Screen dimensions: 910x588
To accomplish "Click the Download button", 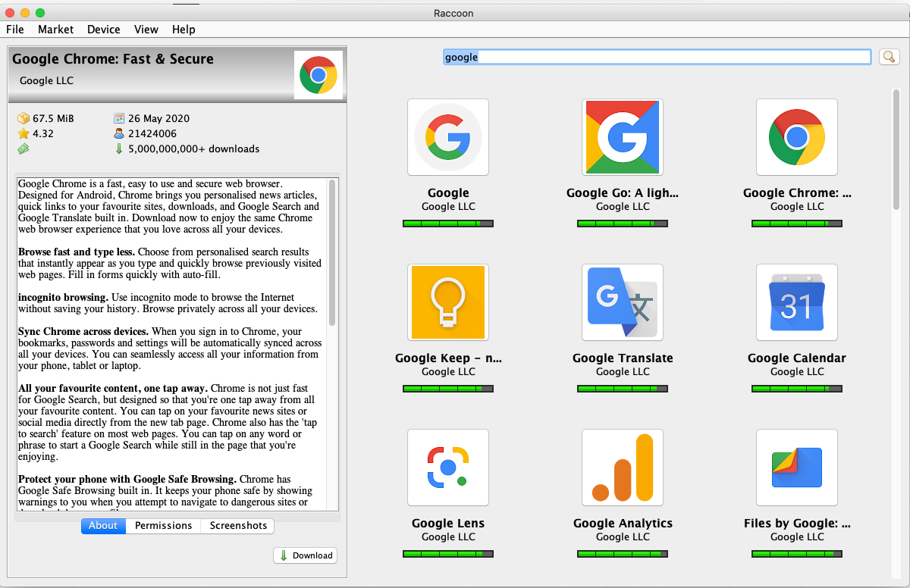I will point(306,555).
